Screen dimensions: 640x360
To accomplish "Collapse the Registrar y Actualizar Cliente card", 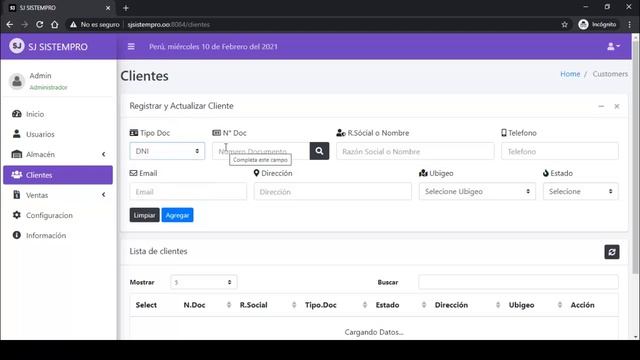I will pyautogui.click(x=601, y=106).
